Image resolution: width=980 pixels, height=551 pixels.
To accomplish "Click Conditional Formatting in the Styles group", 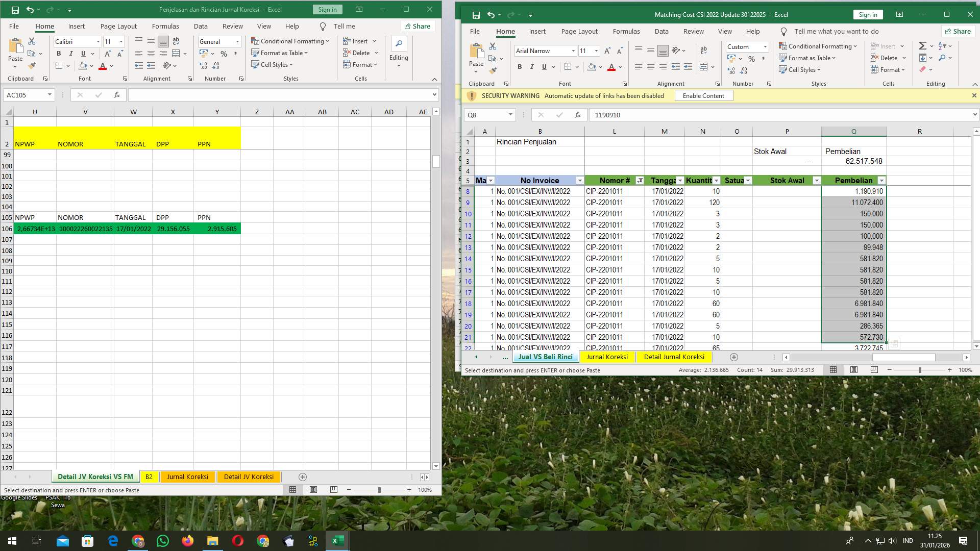I will tap(818, 46).
